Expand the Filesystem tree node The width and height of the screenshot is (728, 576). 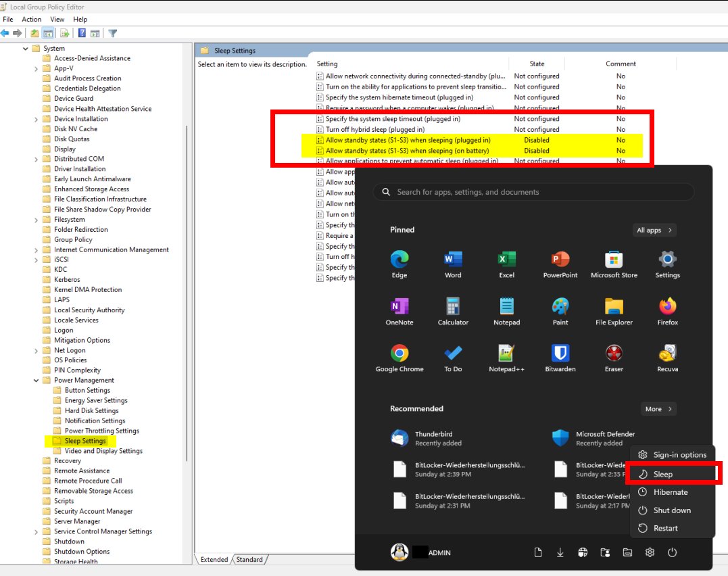[37, 220]
